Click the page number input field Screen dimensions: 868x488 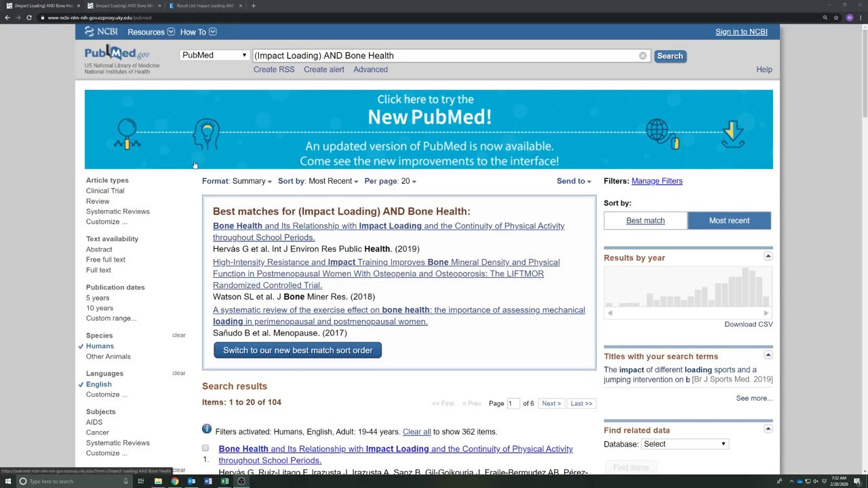513,403
